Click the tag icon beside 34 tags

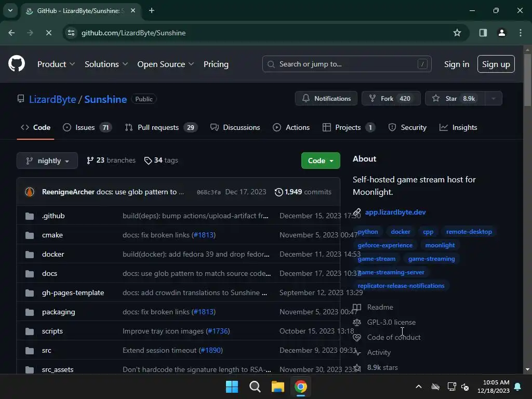[148, 161]
